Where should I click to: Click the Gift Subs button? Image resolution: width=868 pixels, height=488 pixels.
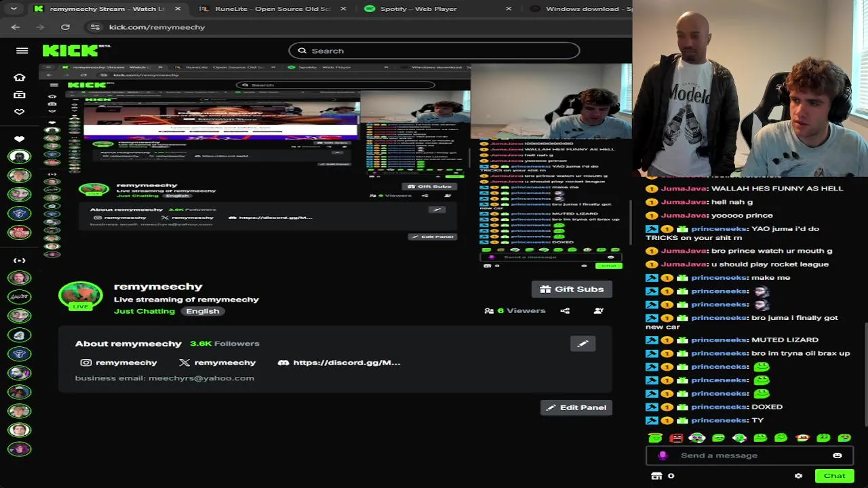[572, 289]
